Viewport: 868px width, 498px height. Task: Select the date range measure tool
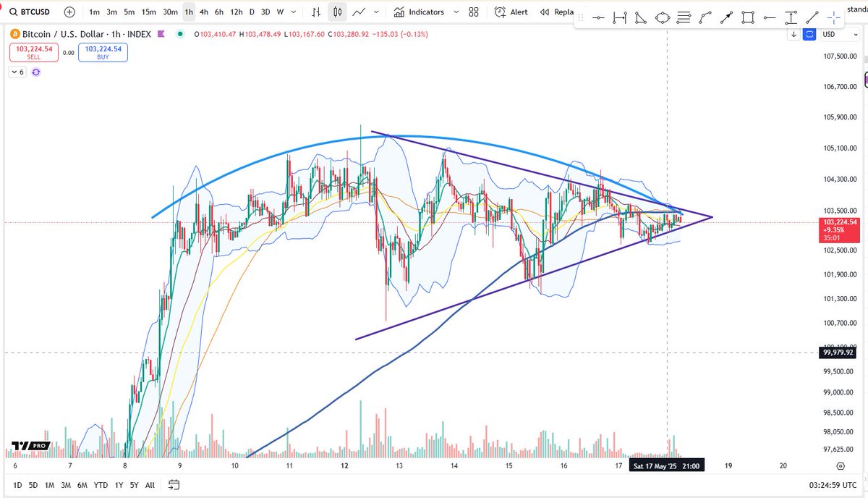(x=620, y=18)
